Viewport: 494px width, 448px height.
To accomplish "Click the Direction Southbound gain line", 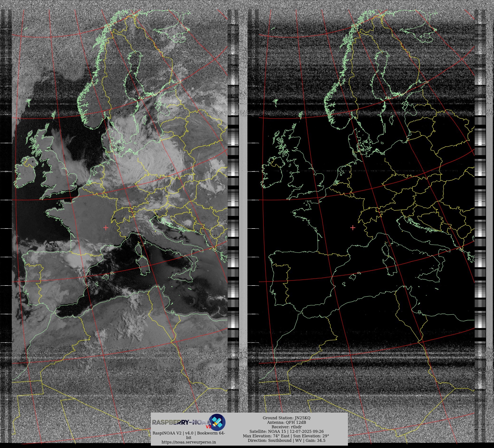I will click(286, 440).
